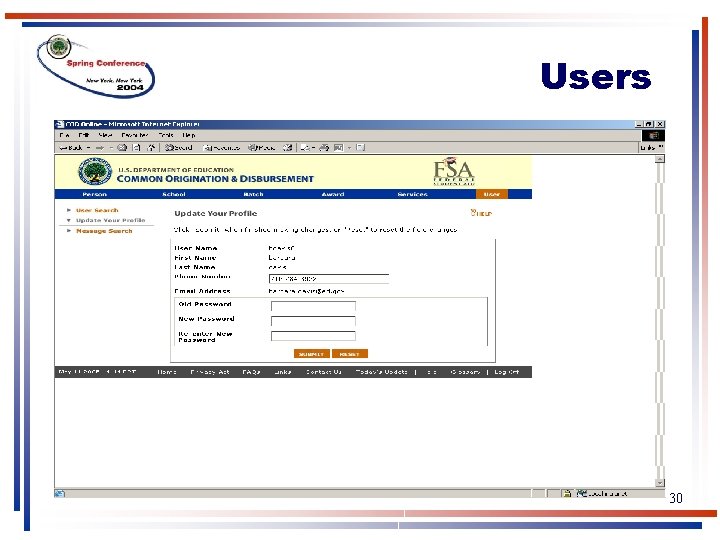Open the Privacy Act footer link
This screenshot has height=540, width=720.
(210, 372)
